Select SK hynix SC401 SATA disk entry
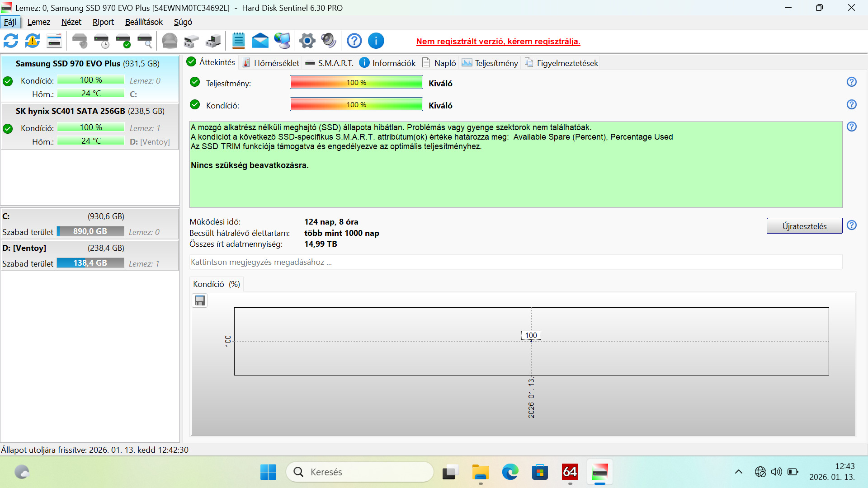 (90, 111)
